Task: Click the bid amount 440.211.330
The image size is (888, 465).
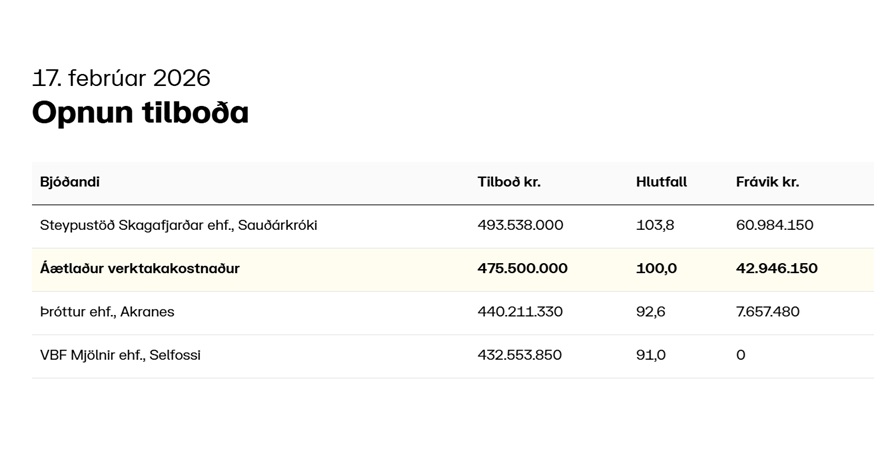Action: coord(520,312)
